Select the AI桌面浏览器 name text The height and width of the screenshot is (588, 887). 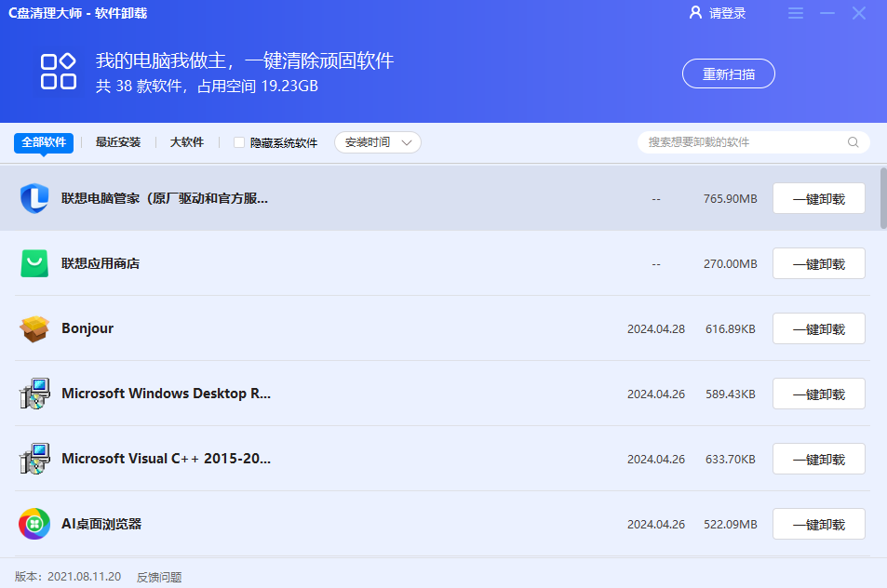101,524
